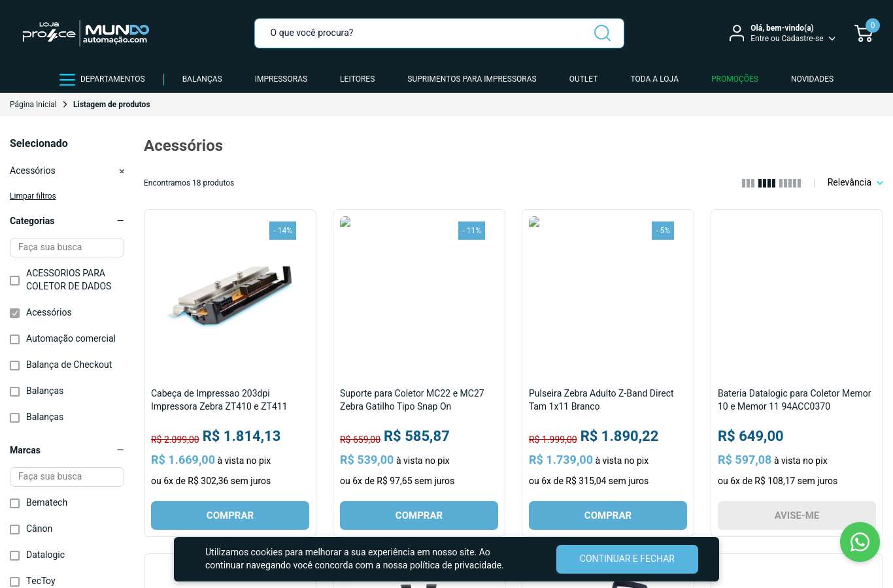The width and height of the screenshot is (893, 588).
Task: Open WhatsApp chat floating button
Action: point(860,542)
